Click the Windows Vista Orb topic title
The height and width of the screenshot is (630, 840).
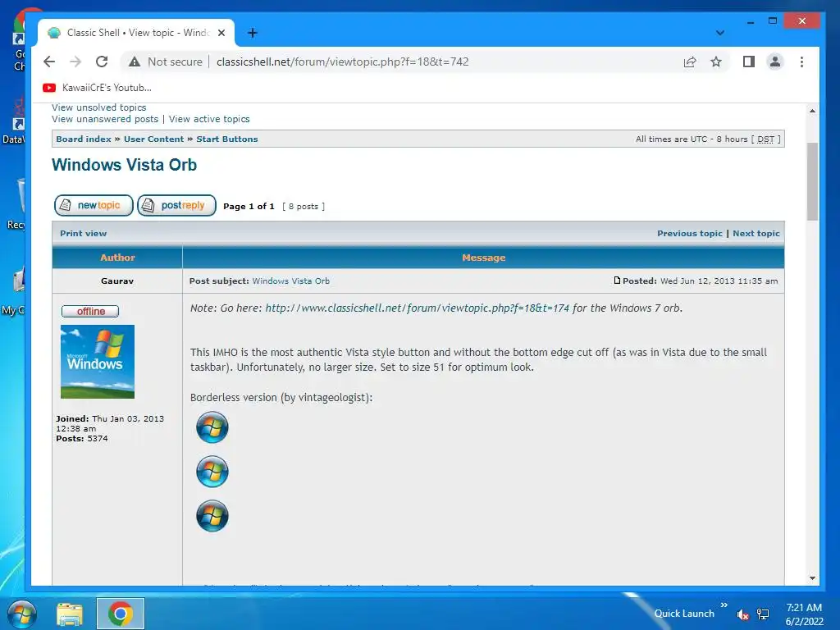(x=125, y=164)
